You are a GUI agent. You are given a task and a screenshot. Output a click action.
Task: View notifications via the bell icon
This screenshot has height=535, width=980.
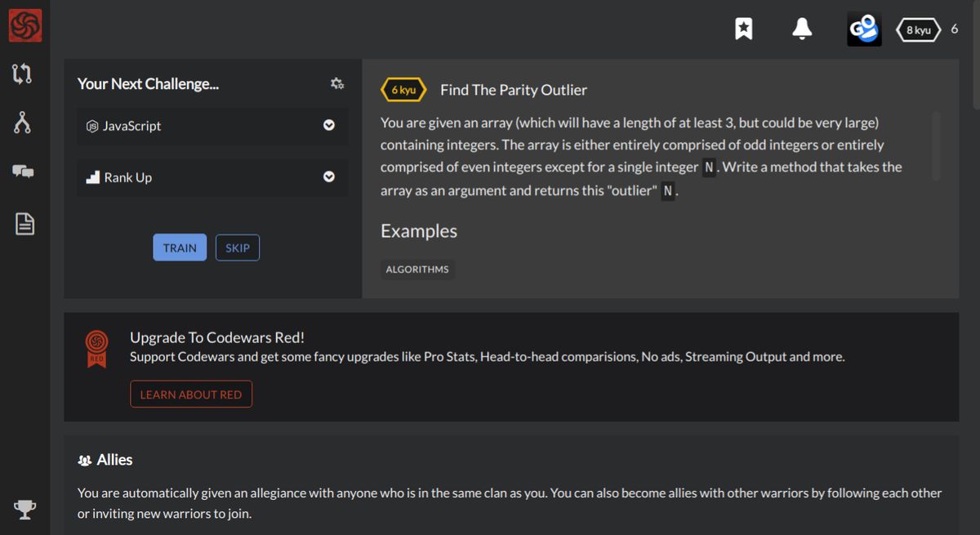coord(802,29)
